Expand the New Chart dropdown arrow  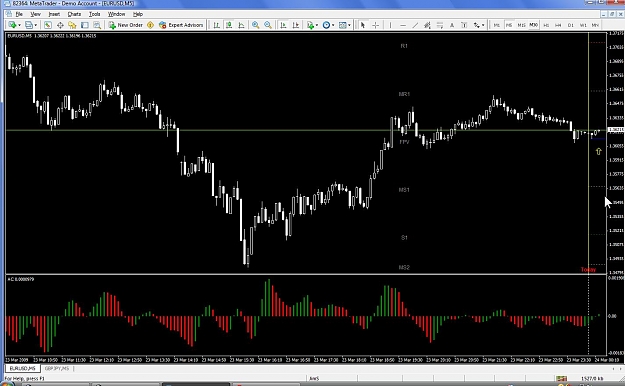pos(20,25)
